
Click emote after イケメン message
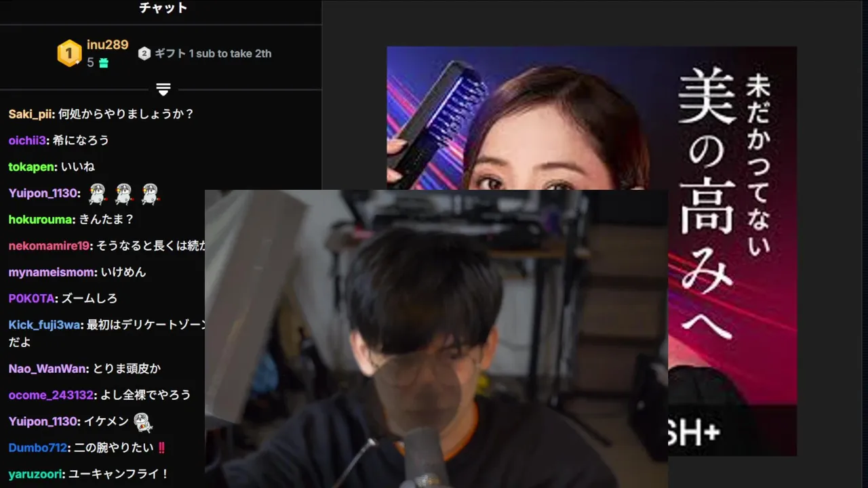tap(142, 422)
